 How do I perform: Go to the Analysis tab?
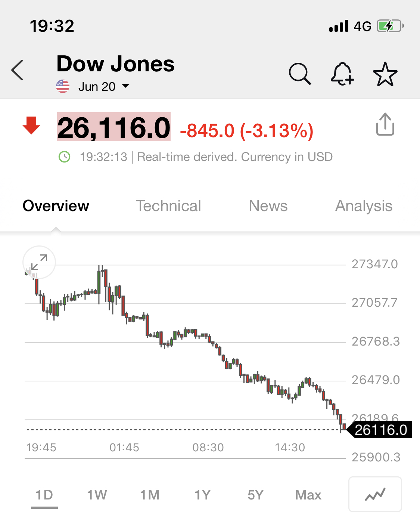pos(364,206)
